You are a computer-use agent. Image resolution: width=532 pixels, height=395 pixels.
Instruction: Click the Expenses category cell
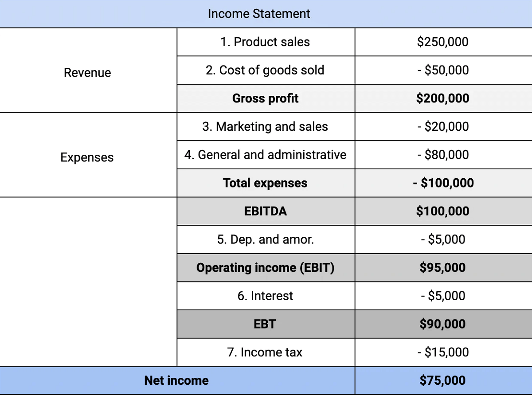(88, 155)
